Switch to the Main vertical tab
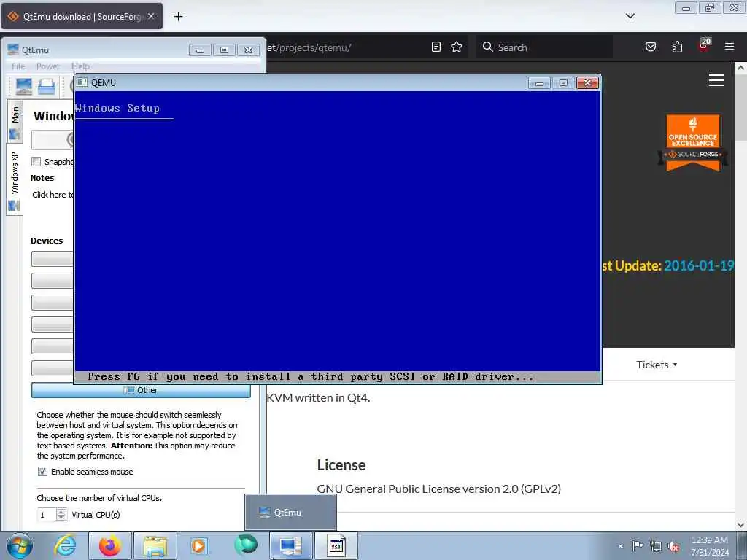 [15, 122]
